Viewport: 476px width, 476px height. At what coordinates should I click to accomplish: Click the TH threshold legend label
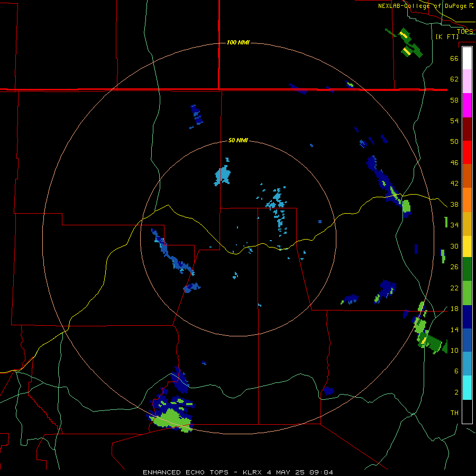454,413
